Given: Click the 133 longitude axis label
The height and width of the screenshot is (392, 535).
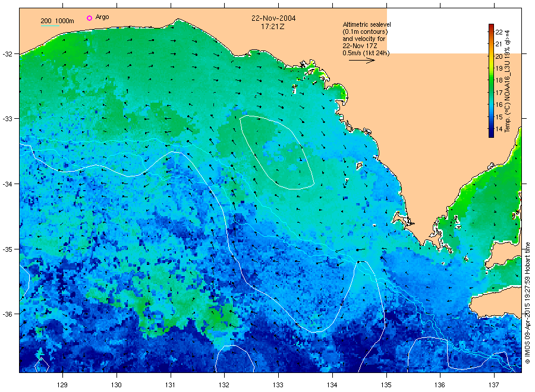Looking at the screenshot, I should (x=278, y=385).
